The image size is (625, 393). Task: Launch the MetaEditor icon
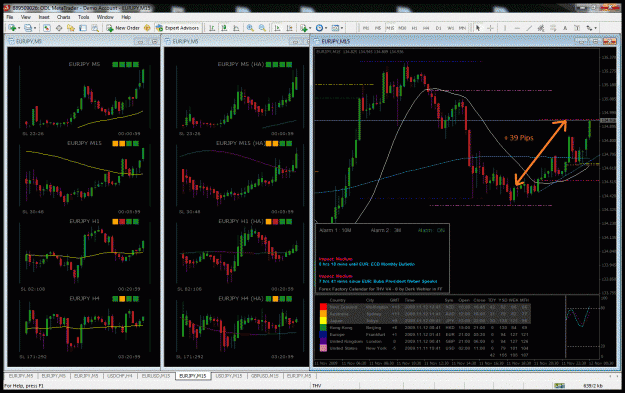point(147,28)
